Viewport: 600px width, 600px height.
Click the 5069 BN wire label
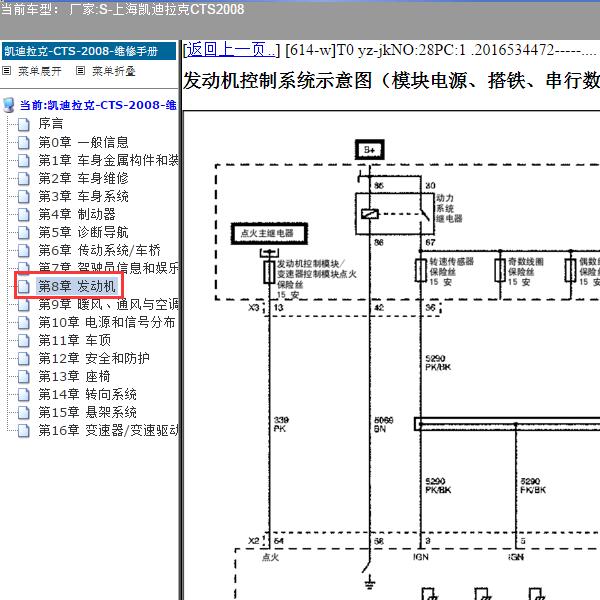[x=383, y=424]
